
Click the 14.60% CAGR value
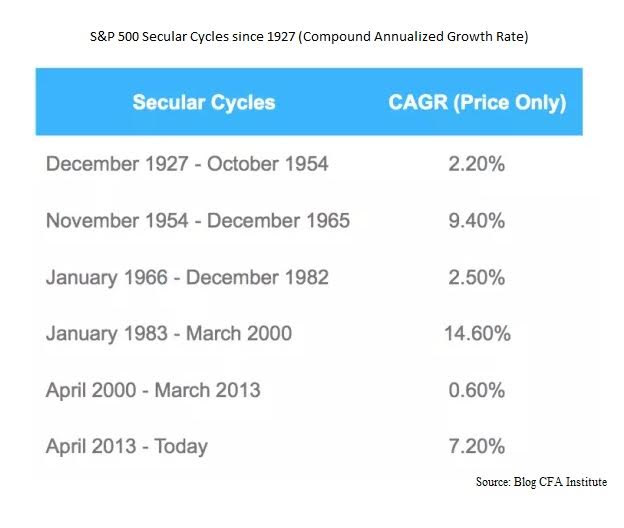click(477, 333)
